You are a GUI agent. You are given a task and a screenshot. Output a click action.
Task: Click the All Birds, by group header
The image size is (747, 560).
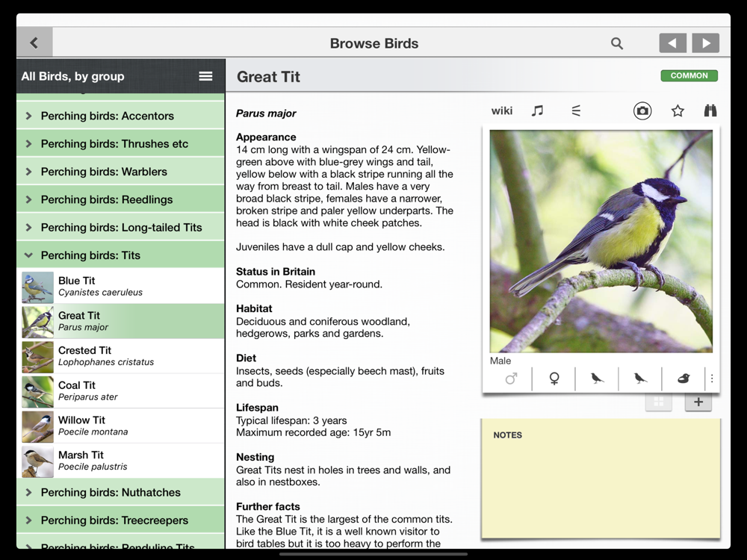click(x=73, y=76)
